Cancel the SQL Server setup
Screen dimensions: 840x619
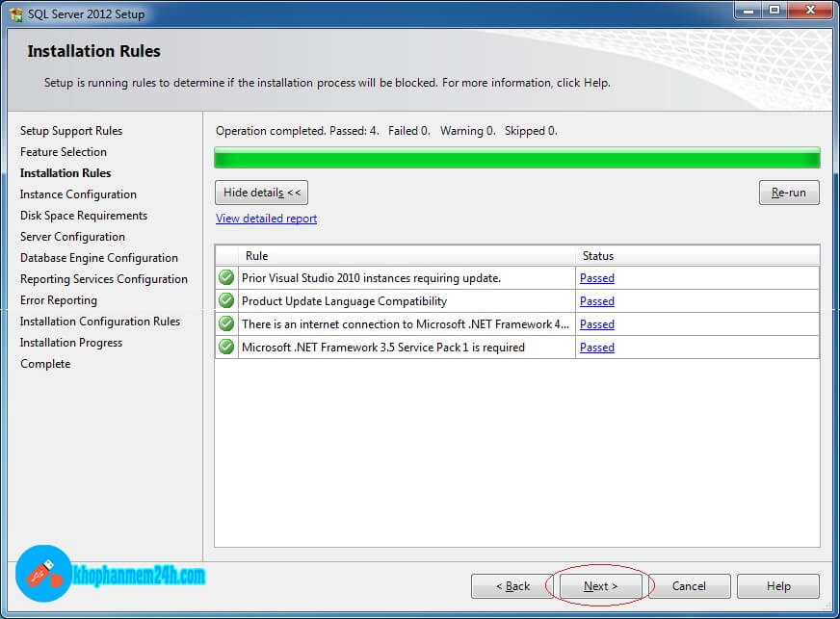[689, 585]
